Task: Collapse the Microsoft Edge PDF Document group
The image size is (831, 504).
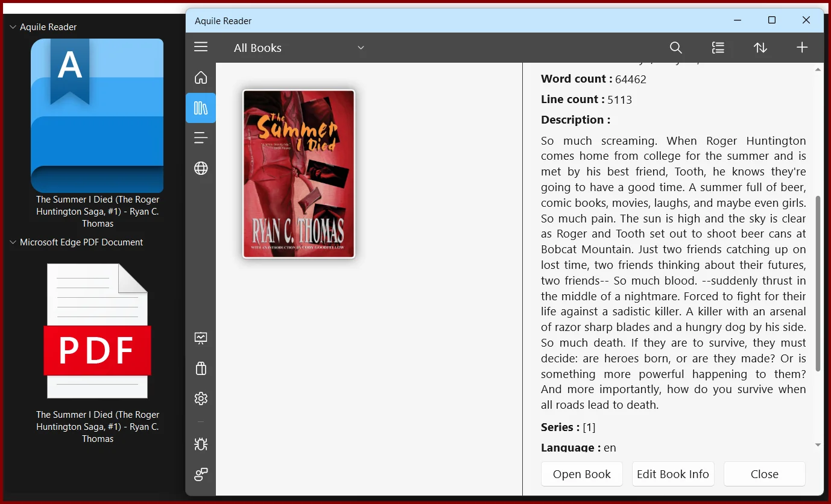Action: [13, 242]
